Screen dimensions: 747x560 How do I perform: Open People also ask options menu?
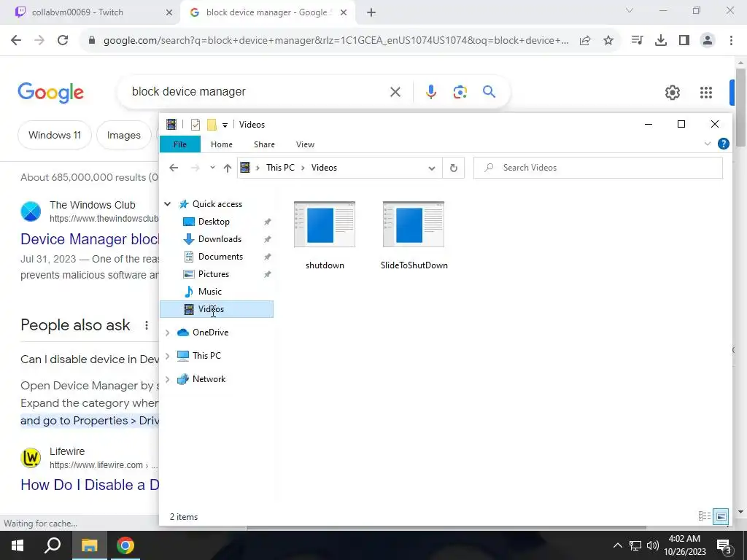(146, 325)
